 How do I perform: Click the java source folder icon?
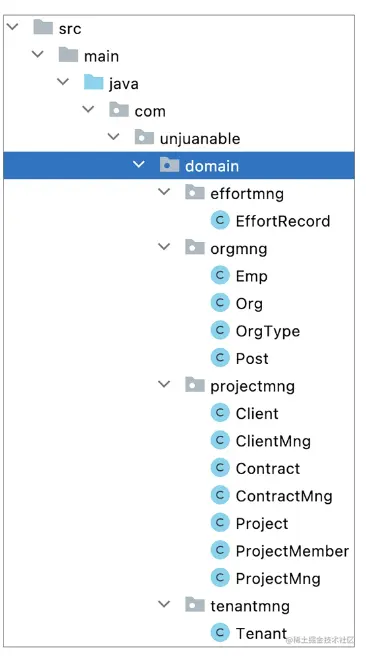point(94,82)
